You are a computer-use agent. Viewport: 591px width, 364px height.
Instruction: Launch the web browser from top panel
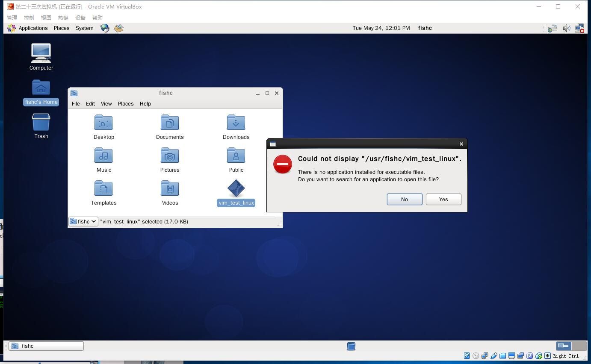(x=105, y=28)
